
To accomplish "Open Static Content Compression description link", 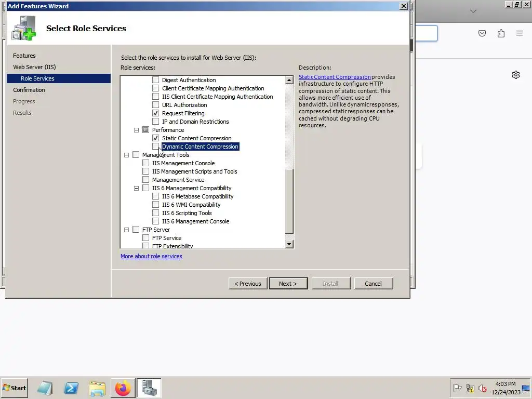I will click(x=335, y=77).
